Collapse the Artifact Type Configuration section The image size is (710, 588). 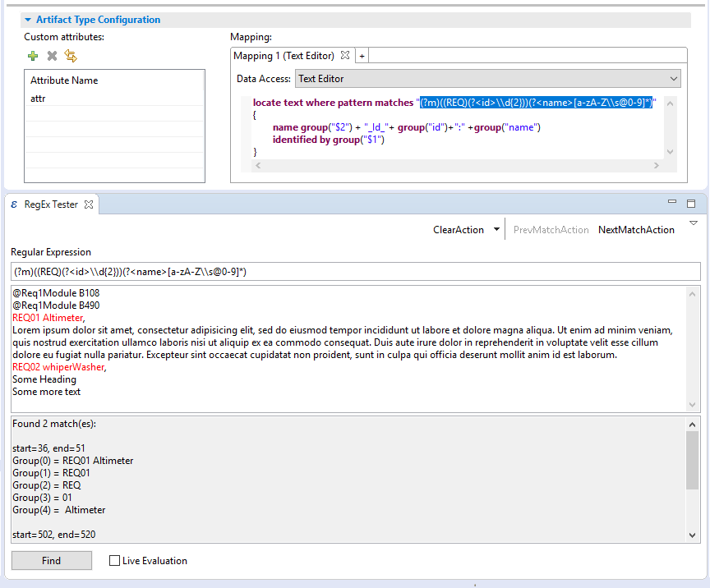(x=28, y=20)
